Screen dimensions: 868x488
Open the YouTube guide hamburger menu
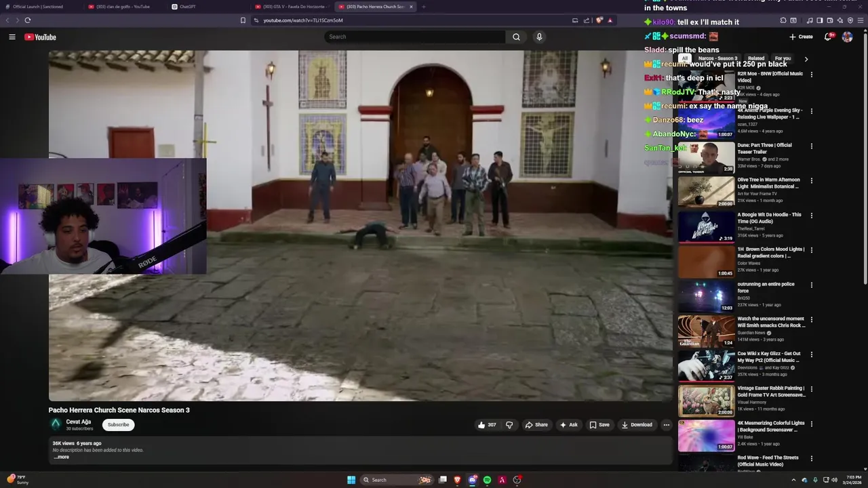coord(12,37)
